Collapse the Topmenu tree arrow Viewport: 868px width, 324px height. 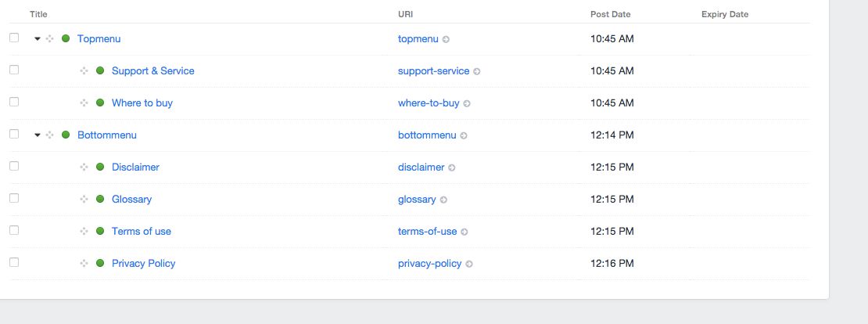pyautogui.click(x=37, y=39)
